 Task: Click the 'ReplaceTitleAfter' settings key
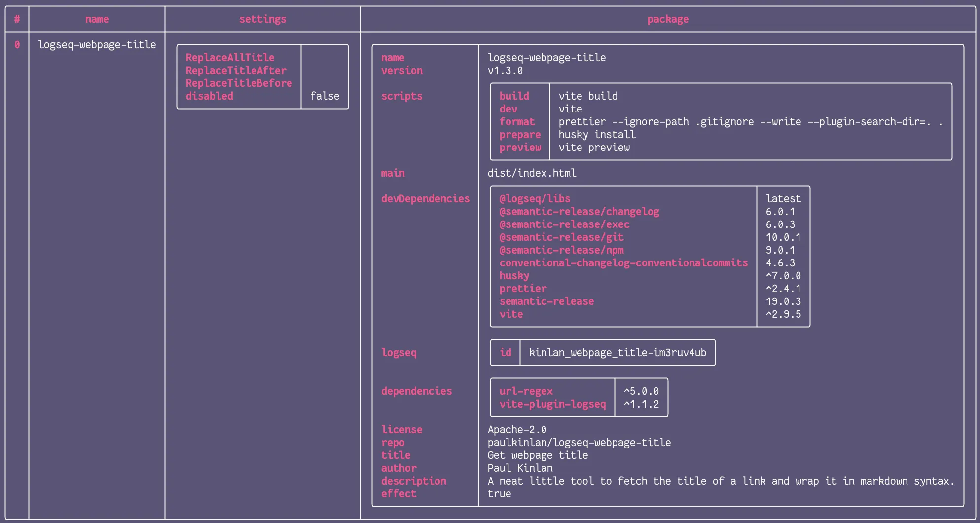coord(236,71)
